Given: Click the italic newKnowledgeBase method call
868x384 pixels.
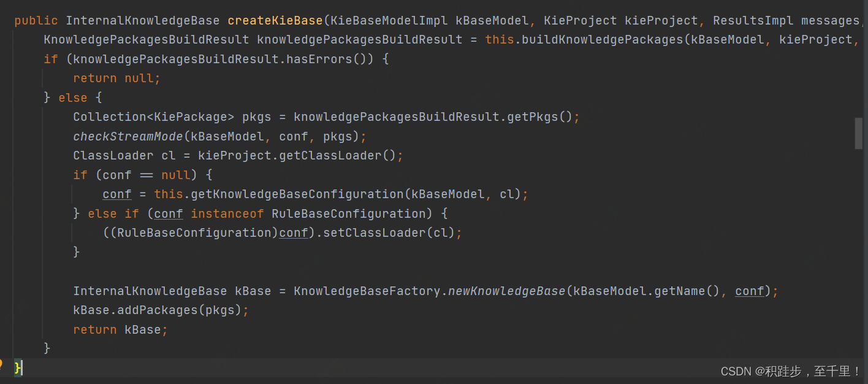Looking at the screenshot, I should [507, 291].
